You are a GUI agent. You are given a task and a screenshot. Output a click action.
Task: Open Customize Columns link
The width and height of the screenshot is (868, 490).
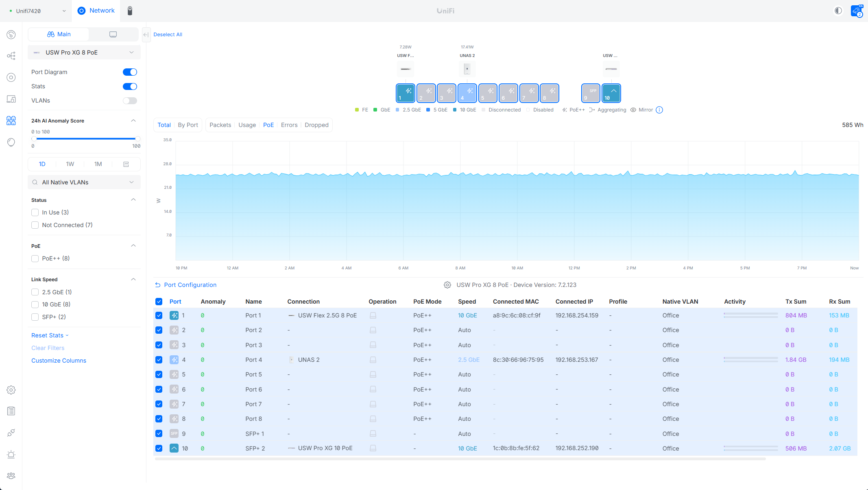click(x=59, y=361)
